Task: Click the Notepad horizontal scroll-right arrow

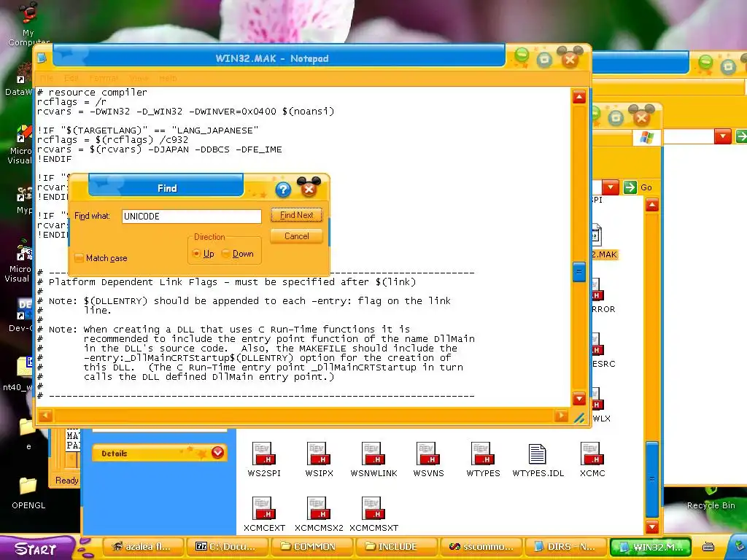Action: (x=561, y=416)
